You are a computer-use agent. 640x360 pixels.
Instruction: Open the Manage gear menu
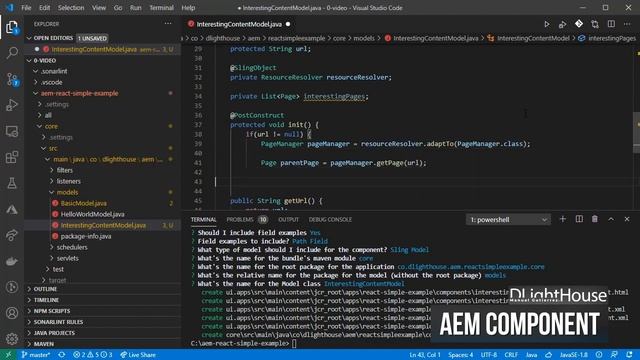pyautogui.click(x=12, y=338)
